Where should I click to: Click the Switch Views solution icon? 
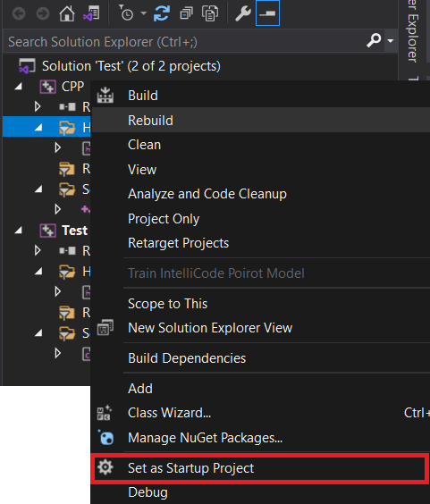[91, 13]
